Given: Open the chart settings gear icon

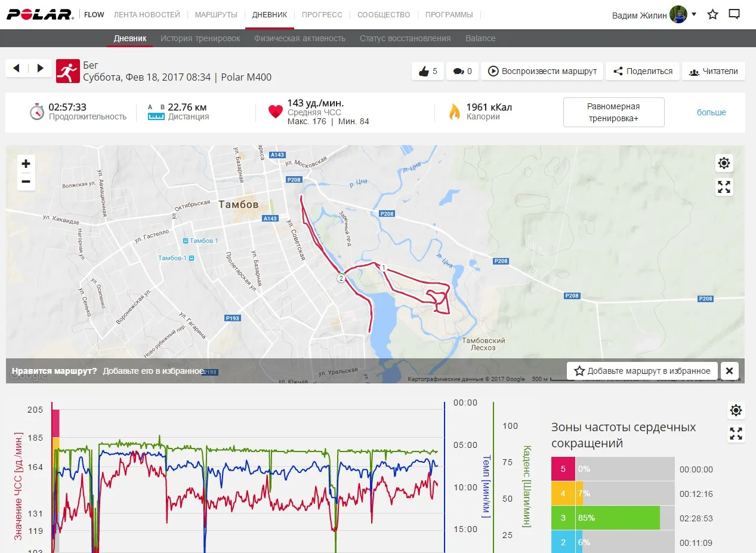Looking at the screenshot, I should [x=736, y=410].
